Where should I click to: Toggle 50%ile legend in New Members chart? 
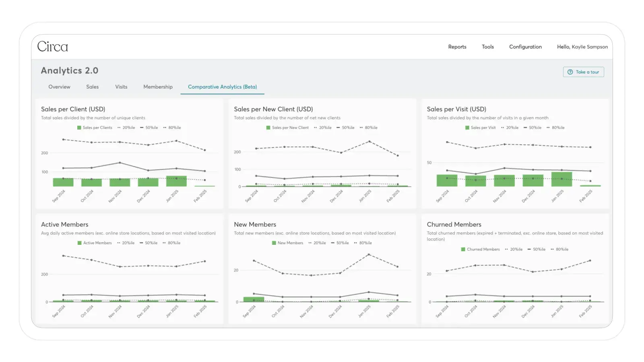[x=340, y=243]
